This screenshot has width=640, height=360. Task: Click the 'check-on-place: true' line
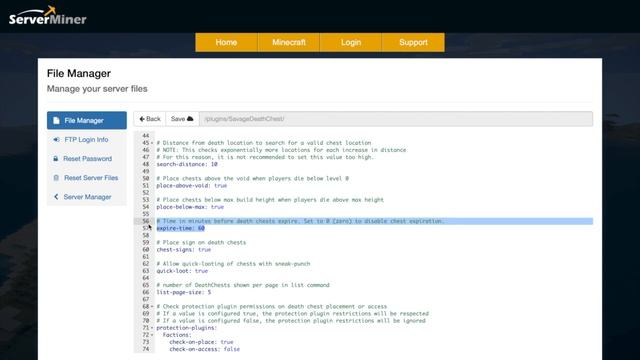pyautogui.click(x=201, y=342)
